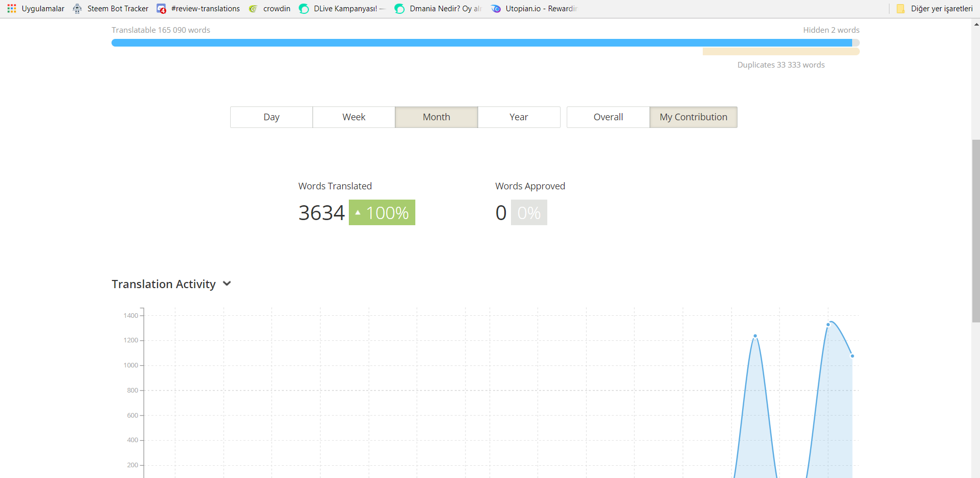Click the 3634 words translated value
980x478 pixels.
(x=322, y=213)
